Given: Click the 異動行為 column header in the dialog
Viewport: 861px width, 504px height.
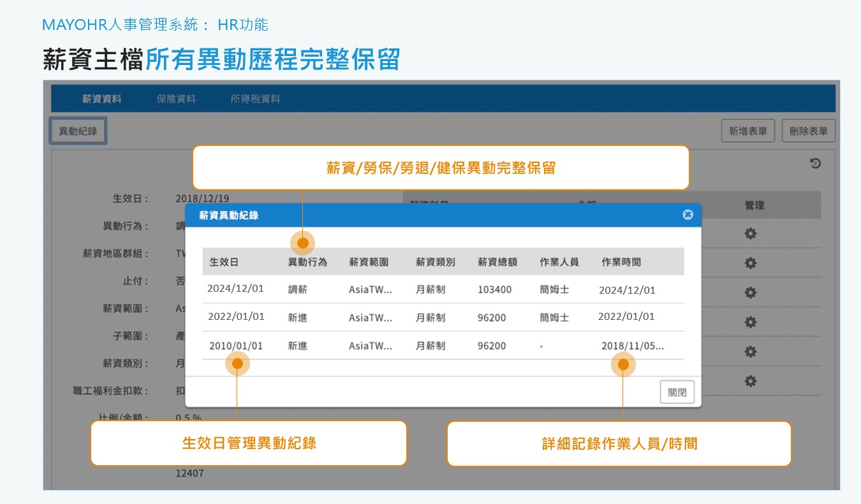Looking at the screenshot, I should 307,262.
